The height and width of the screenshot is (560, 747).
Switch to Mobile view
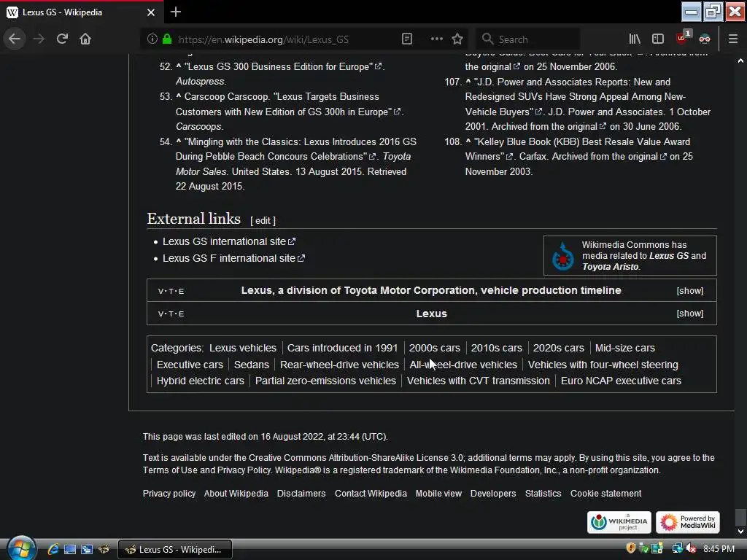tap(438, 494)
